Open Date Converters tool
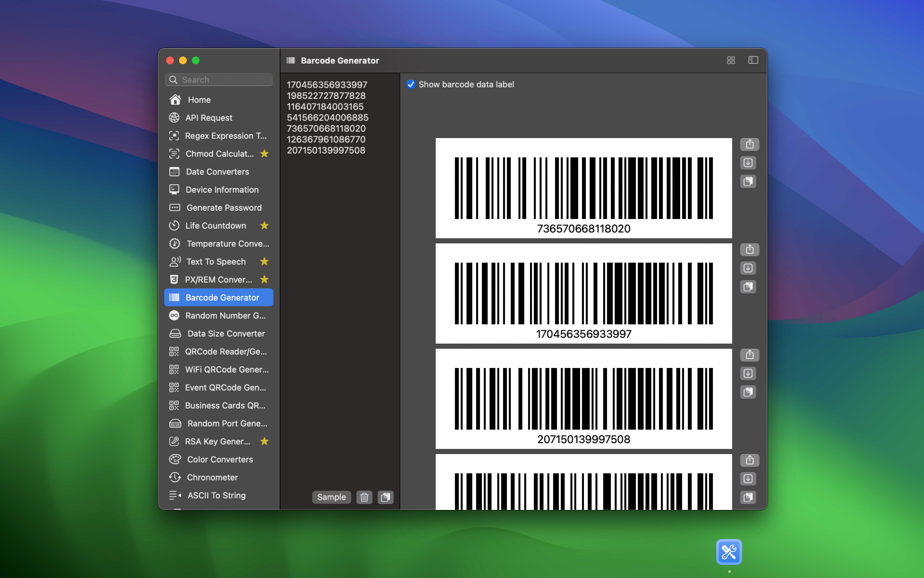The height and width of the screenshot is (578, 924). [x=219, y=171]
